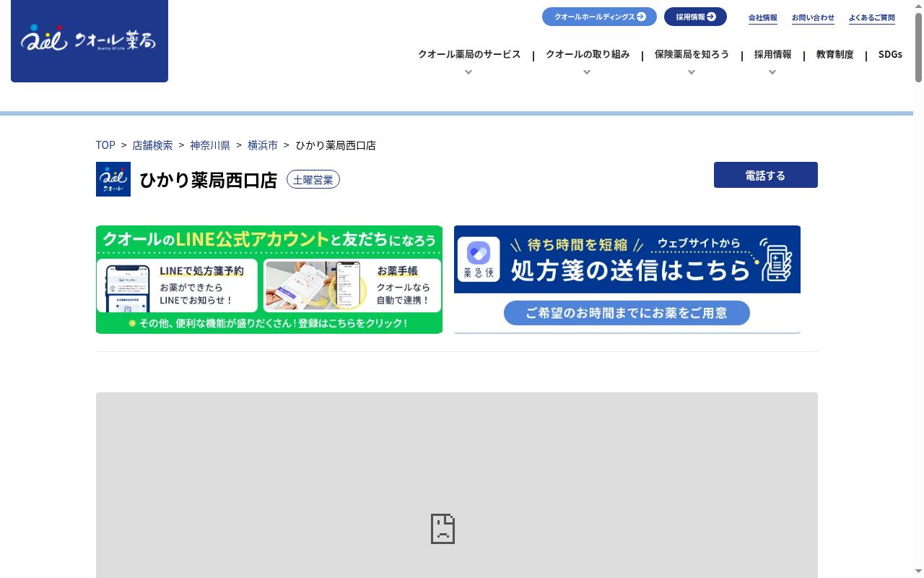Open the SDGs menu item

(x=890, y=54)
